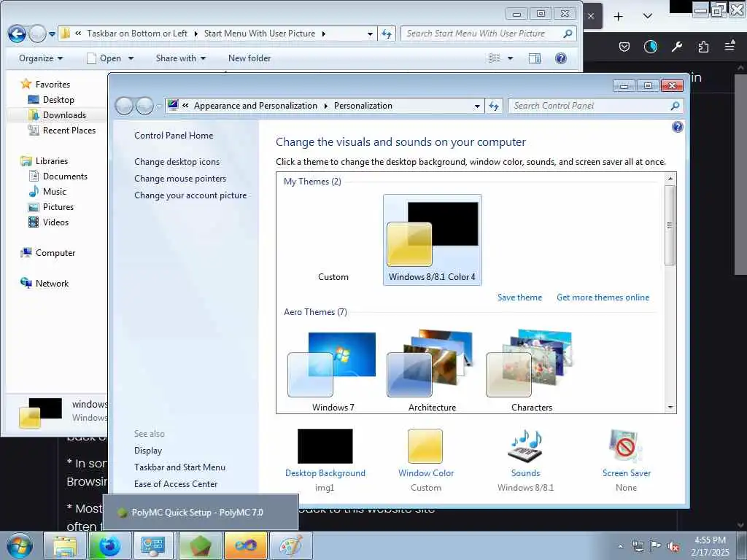
Task: Open new browser tab plus button
Action: coord(619,17)
